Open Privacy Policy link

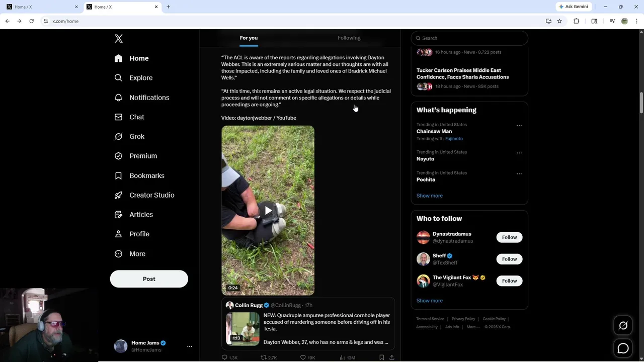click(463, 319)
